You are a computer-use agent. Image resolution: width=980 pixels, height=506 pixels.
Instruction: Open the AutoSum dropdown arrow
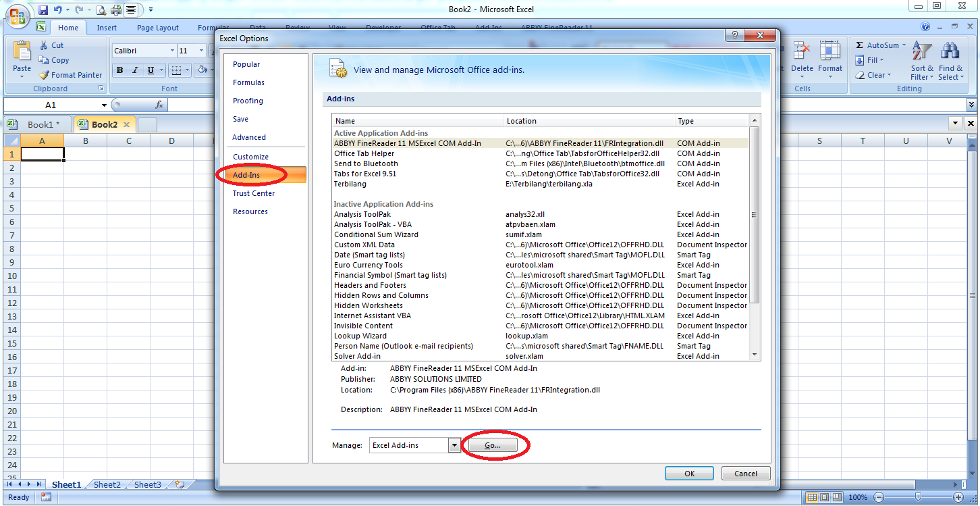click(904, 45)
